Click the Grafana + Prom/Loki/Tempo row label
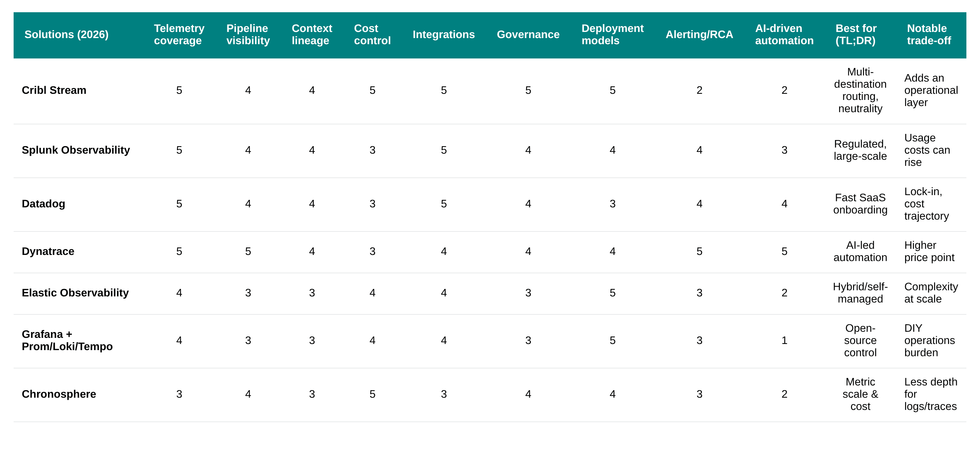The width and height of the screenshot is (980, 466). click(67, 341)
